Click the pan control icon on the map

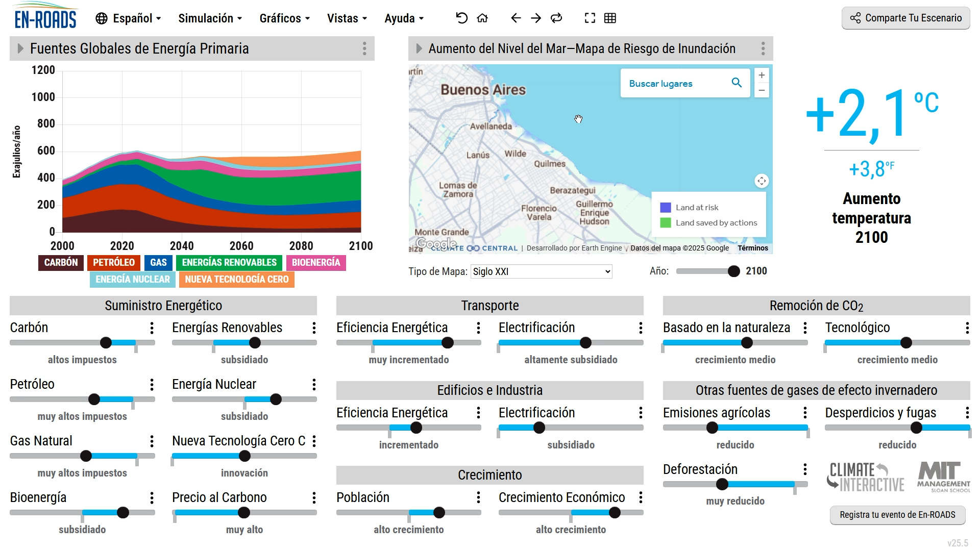[761, 181]
